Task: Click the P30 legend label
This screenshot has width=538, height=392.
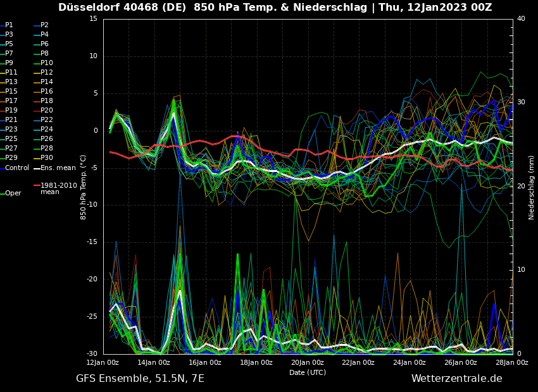Action: pyautogui.click(x=47, y=158)
